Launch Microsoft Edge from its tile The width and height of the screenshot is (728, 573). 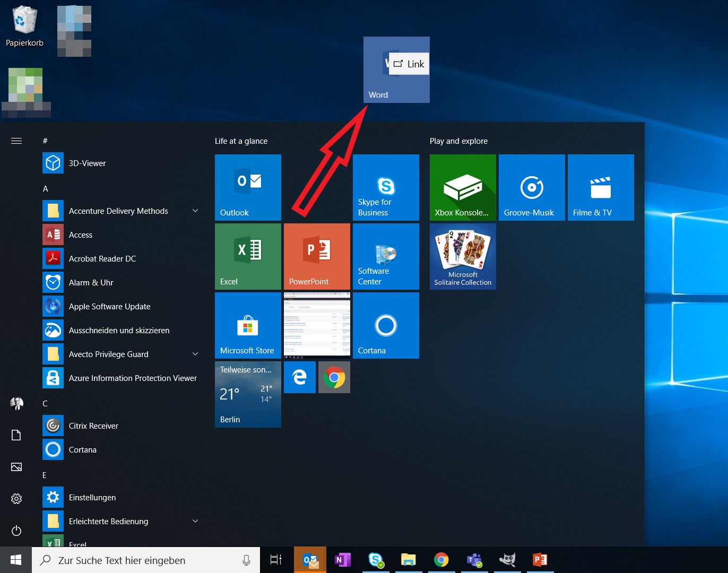click(x=299, y=377)
